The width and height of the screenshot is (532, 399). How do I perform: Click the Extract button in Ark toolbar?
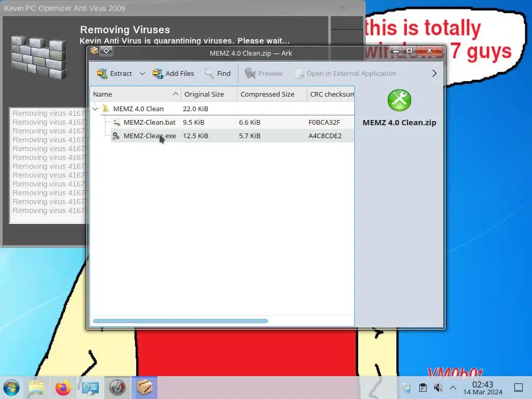pos(114,73)
